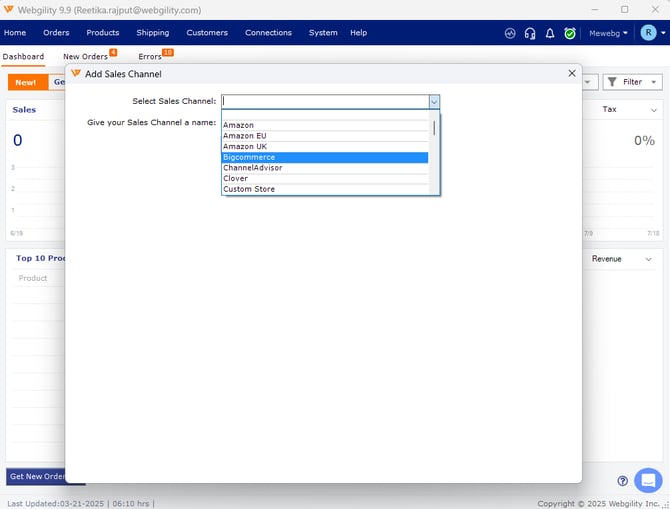The height and width of the screenshot is (509, 670).
Task: Click the green checkmark alarm clock icon
Action: pos(570,33)
